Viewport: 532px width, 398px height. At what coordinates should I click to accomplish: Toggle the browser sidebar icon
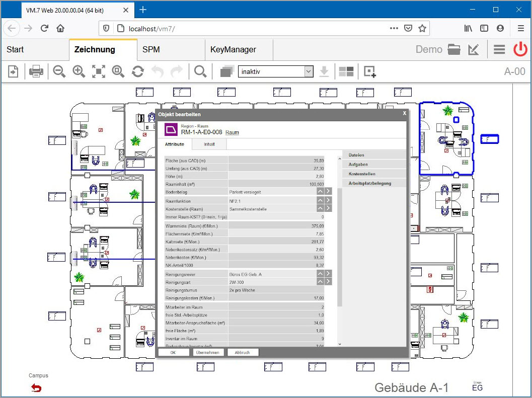(x=484, y=28)
